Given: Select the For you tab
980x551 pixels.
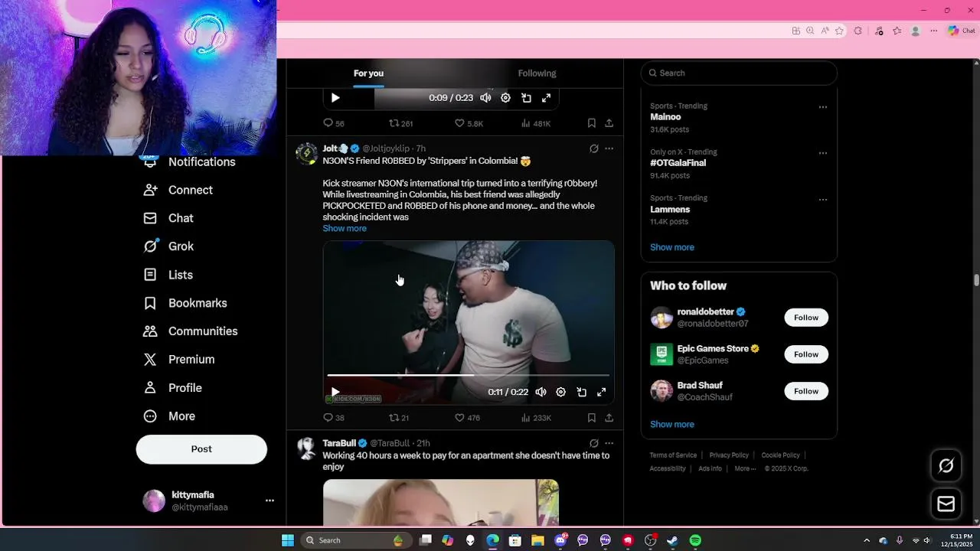Looking at the screenshot, I should pos(368,73).
